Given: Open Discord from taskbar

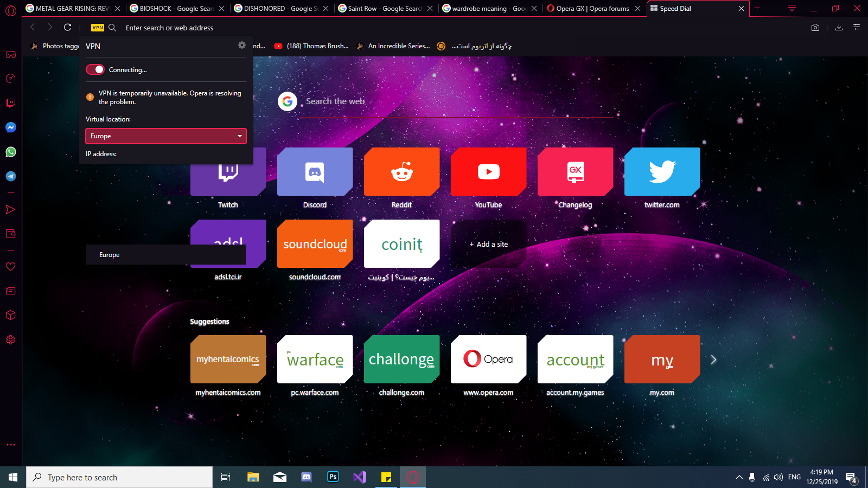Looking at the screenshot, I should coord(307,477).
